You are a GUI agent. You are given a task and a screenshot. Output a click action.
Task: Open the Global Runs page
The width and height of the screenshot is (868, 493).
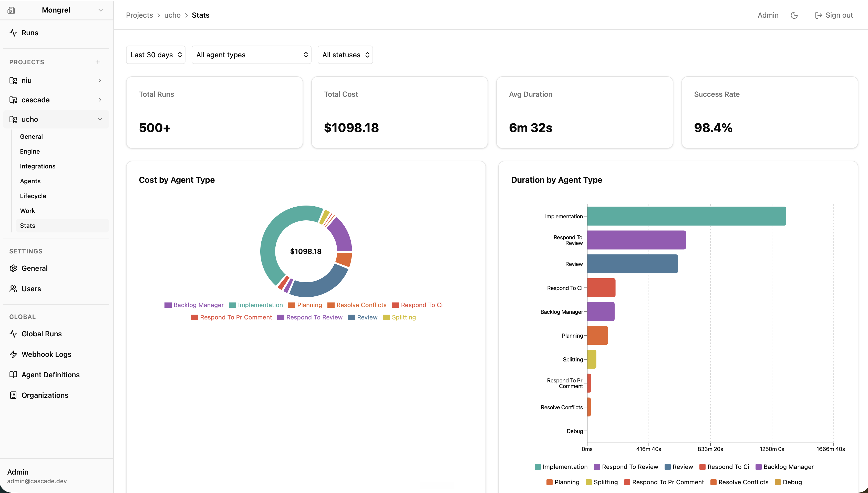click(x=56, y=334)
